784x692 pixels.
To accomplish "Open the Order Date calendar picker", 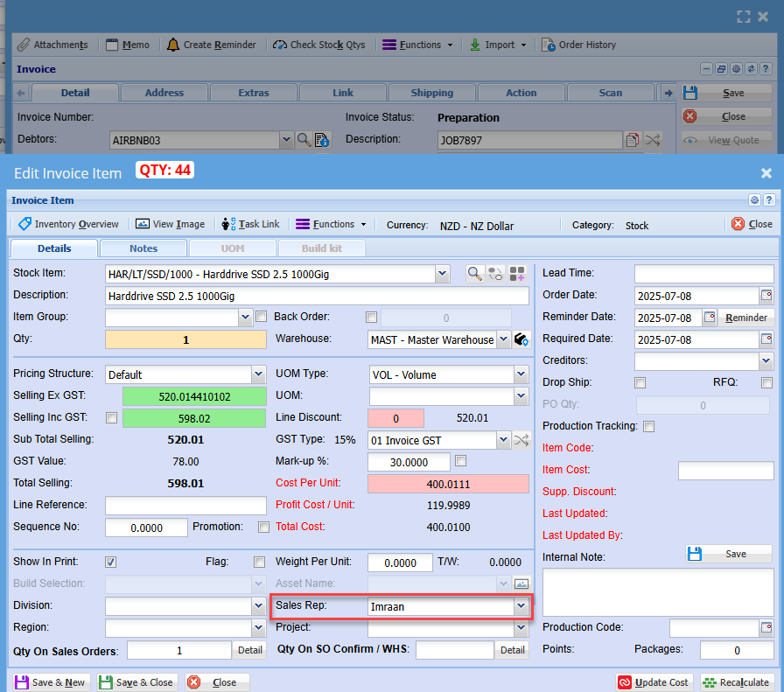I will (766, 296).
